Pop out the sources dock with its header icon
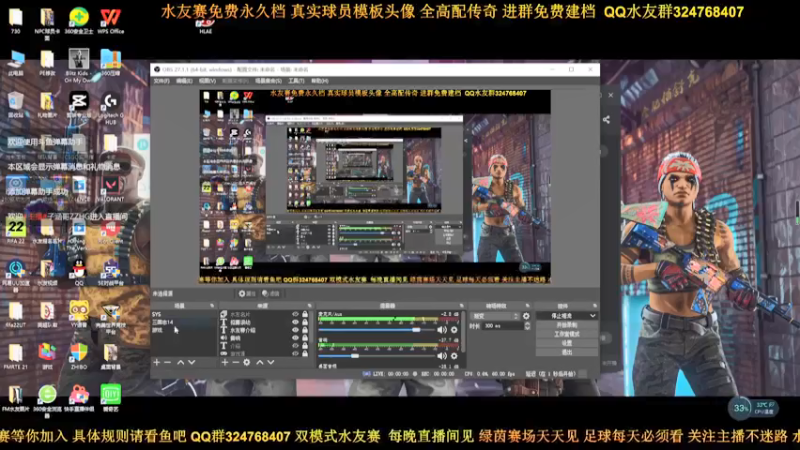 (x=309, y=306)
